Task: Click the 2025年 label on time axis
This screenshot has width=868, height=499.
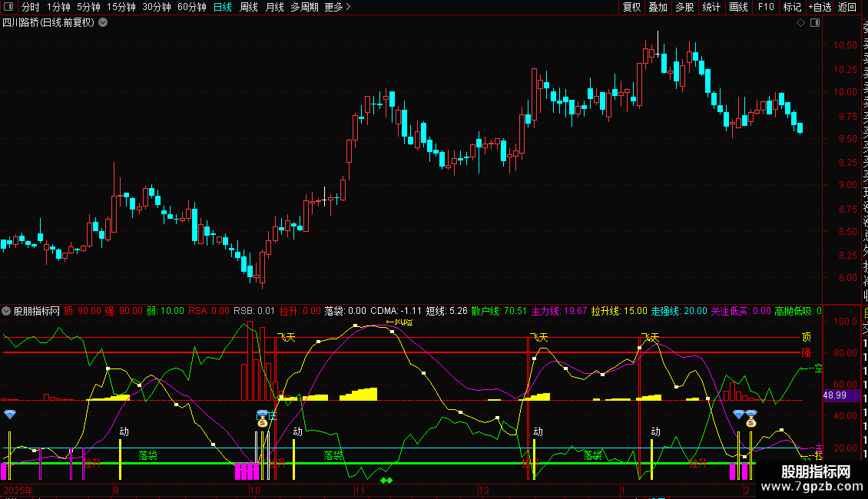Action: click(x=18, y=490)
